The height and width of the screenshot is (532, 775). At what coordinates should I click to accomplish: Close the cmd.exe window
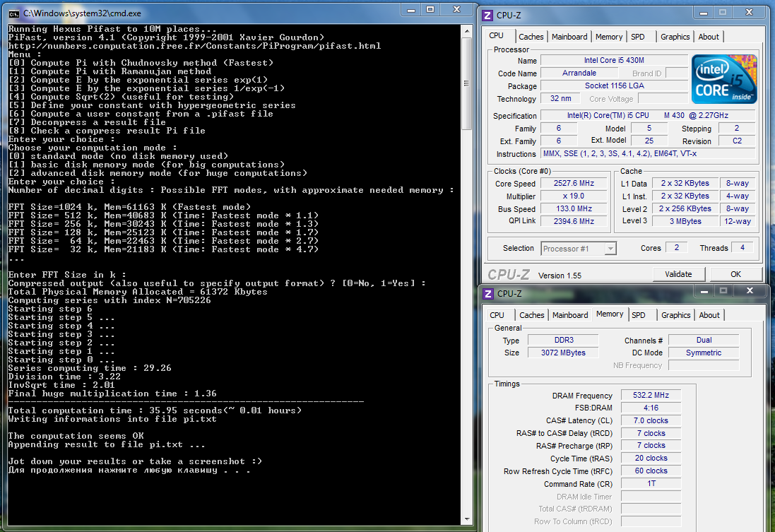click(456, 10)
